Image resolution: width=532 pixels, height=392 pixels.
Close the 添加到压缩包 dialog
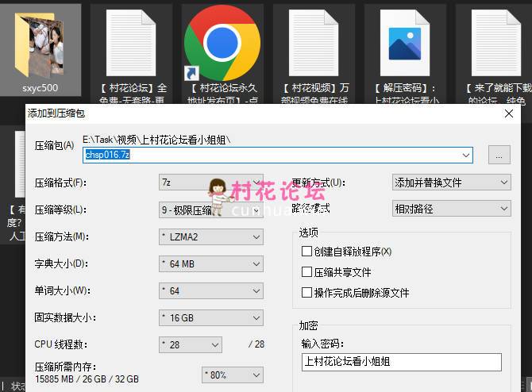(508, 113)
